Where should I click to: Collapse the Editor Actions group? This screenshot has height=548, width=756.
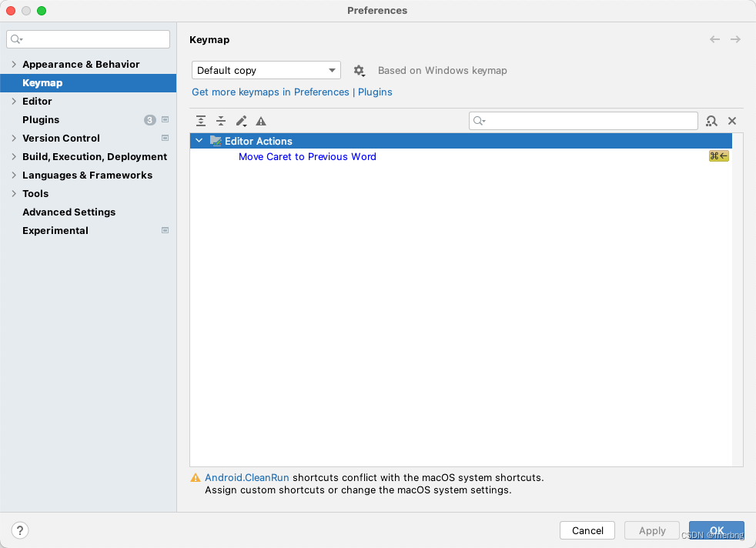(x=199, y=141)
